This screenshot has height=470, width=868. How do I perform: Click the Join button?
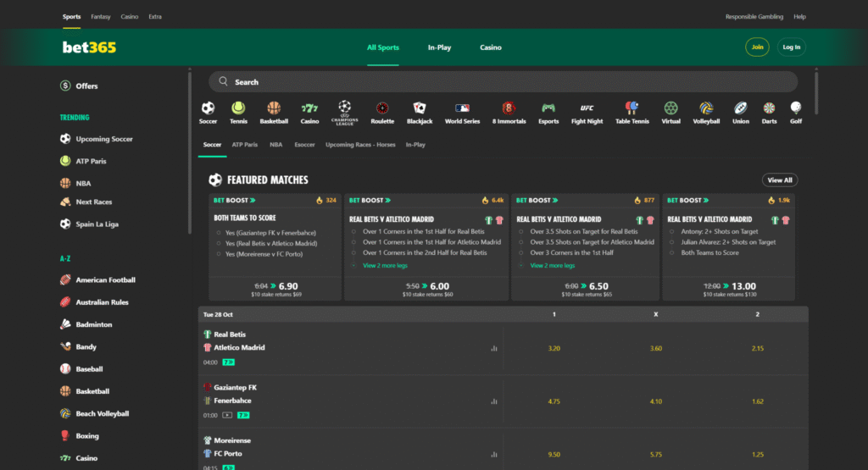(757, 47)
